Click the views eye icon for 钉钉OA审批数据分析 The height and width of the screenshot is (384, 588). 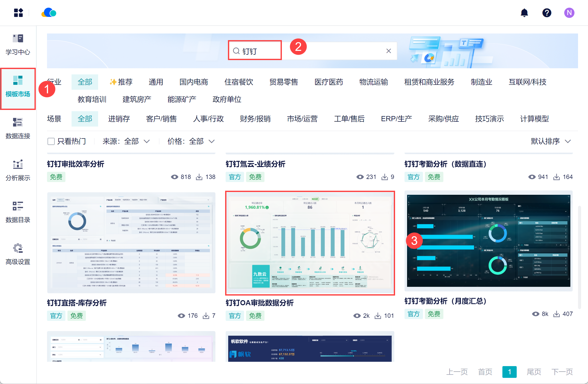[x=357, y=316]
